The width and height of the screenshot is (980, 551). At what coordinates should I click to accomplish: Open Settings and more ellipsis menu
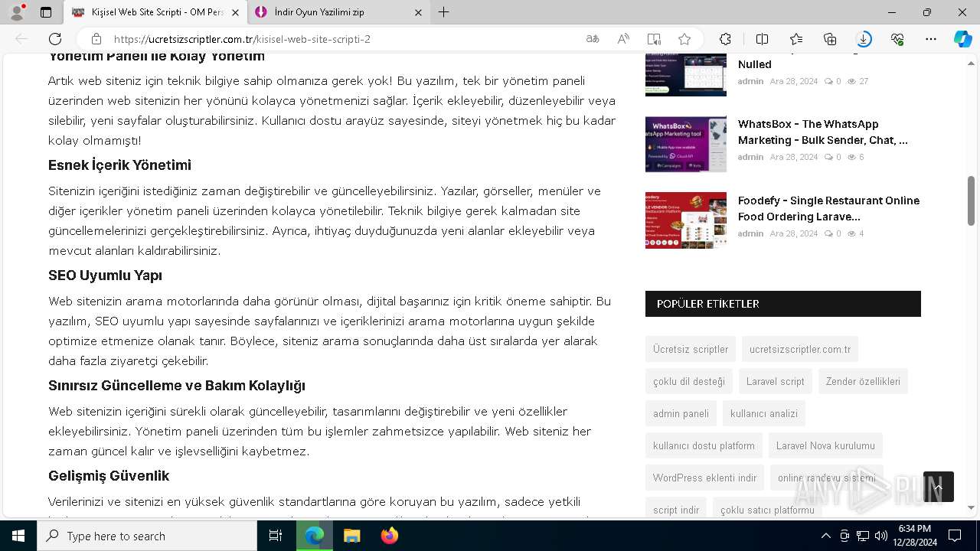[931, 39]
